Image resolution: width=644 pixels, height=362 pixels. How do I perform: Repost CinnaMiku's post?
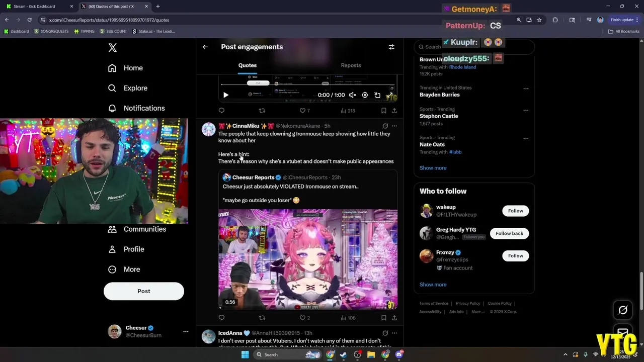tap(262, 318)
